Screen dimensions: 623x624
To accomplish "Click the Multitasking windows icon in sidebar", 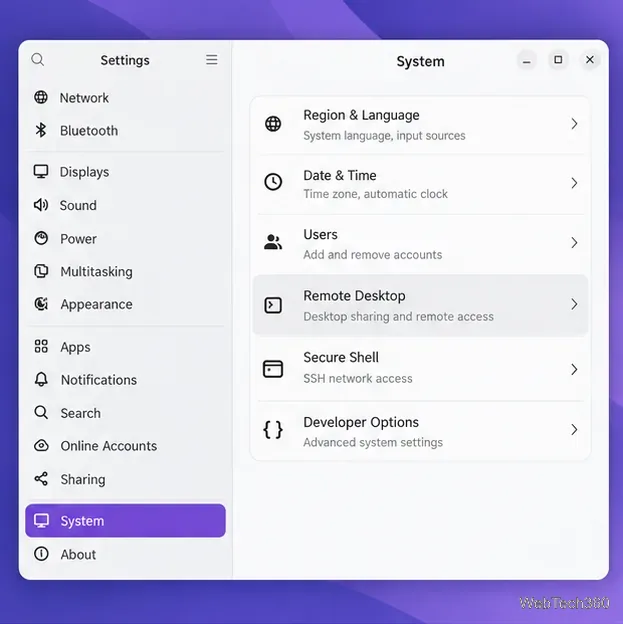I will point(41,271).
